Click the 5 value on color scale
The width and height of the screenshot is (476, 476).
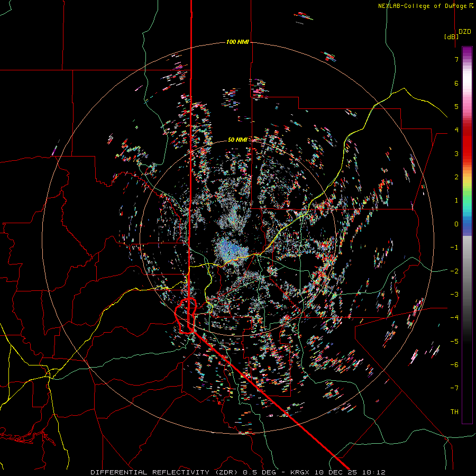point(456,106)
